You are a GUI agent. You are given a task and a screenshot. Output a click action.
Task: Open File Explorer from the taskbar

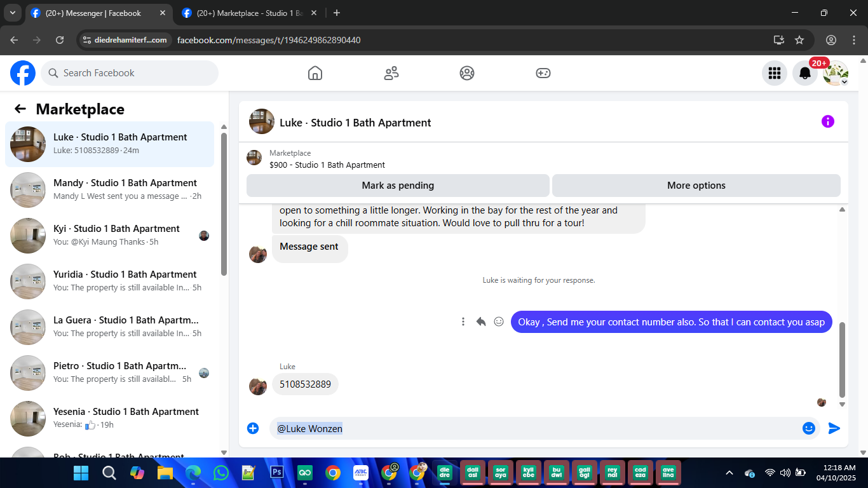(x=165, y=473)
